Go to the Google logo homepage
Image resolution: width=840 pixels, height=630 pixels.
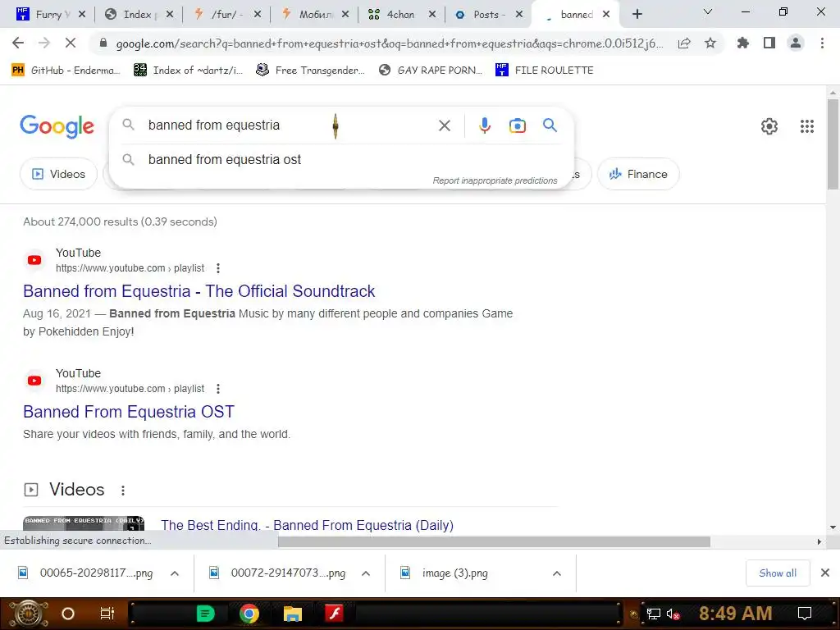click(x=57, y=126)
